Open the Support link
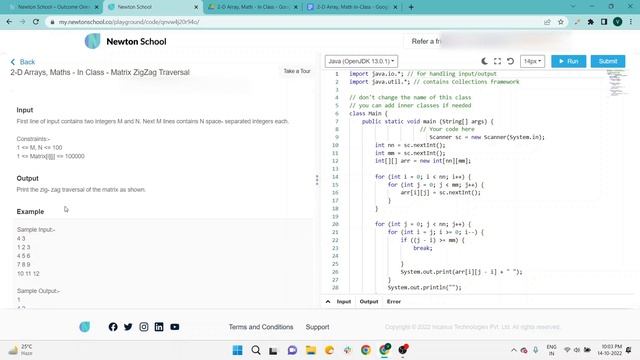 pyautogui.click(x=317, y=327)
